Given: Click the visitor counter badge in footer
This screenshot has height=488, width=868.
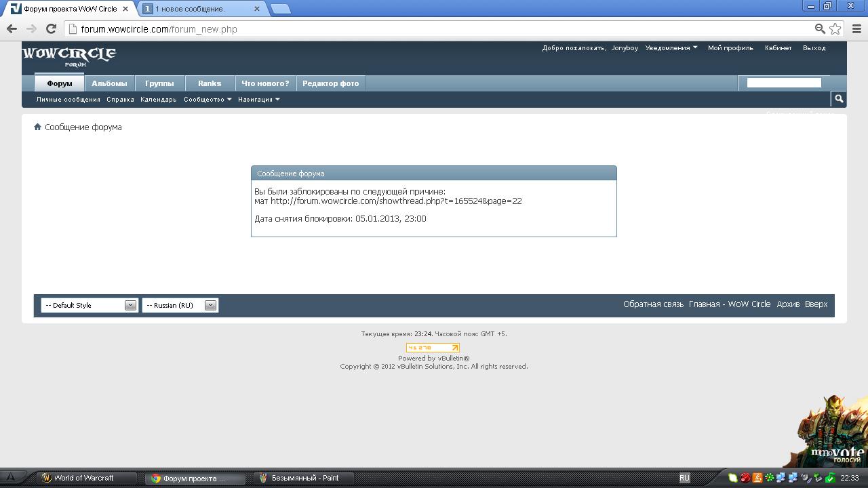Looking at the screenshot, I should coord(433,348).
